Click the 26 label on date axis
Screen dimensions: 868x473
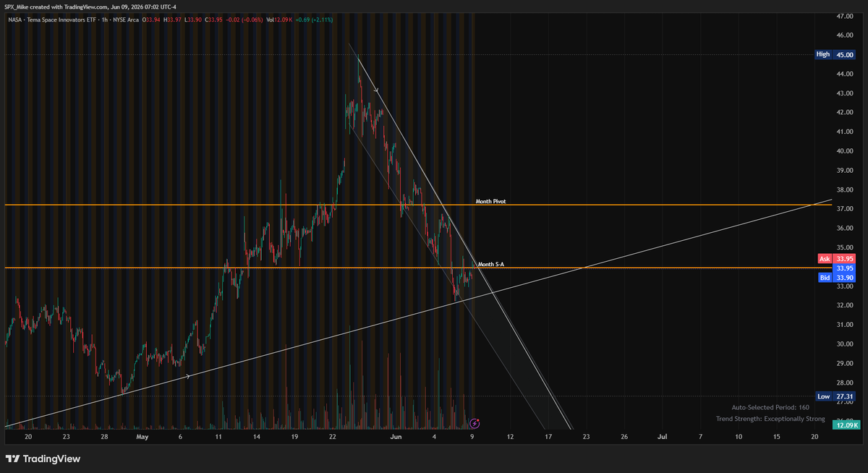pos(624,437)
